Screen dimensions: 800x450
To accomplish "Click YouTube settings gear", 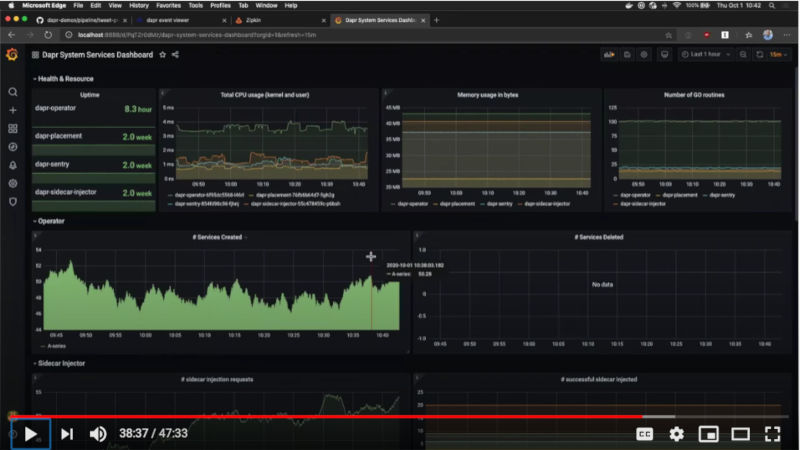I will pyautogui.click(x=677, y=434).
